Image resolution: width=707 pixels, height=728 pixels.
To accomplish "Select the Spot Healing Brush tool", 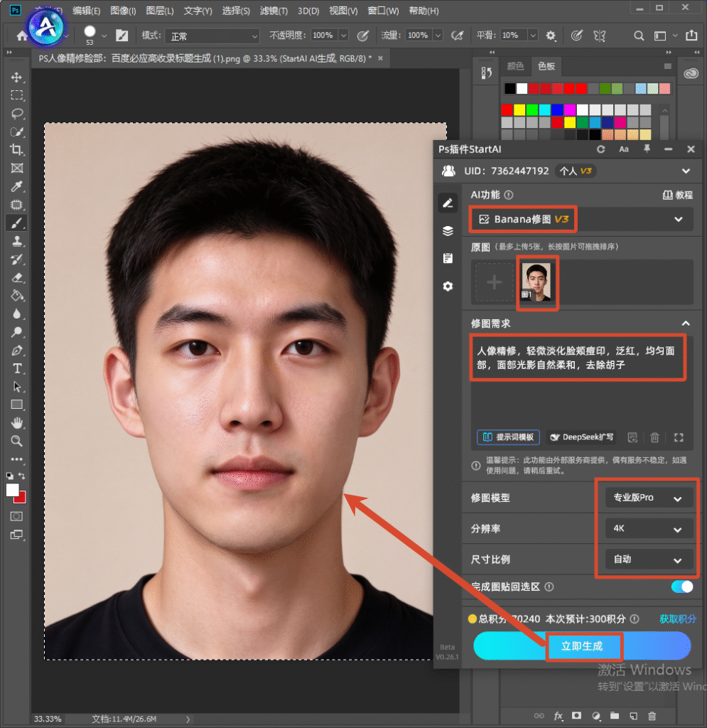I will (17, 205).
